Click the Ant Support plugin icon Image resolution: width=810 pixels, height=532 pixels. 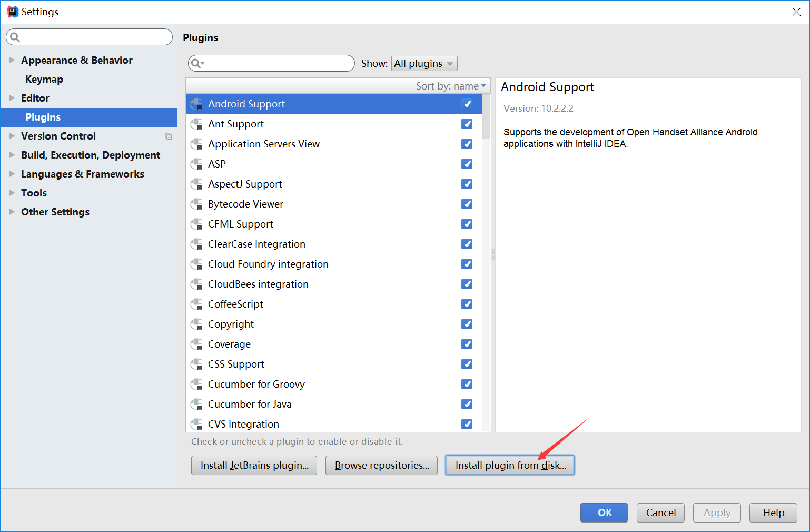coord(196,124)
